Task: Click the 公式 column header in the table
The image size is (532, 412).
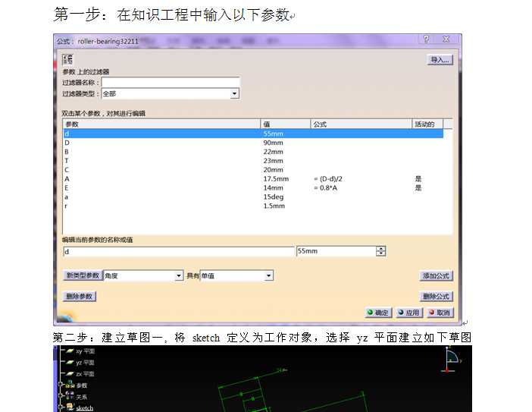Action: point(360,124)
